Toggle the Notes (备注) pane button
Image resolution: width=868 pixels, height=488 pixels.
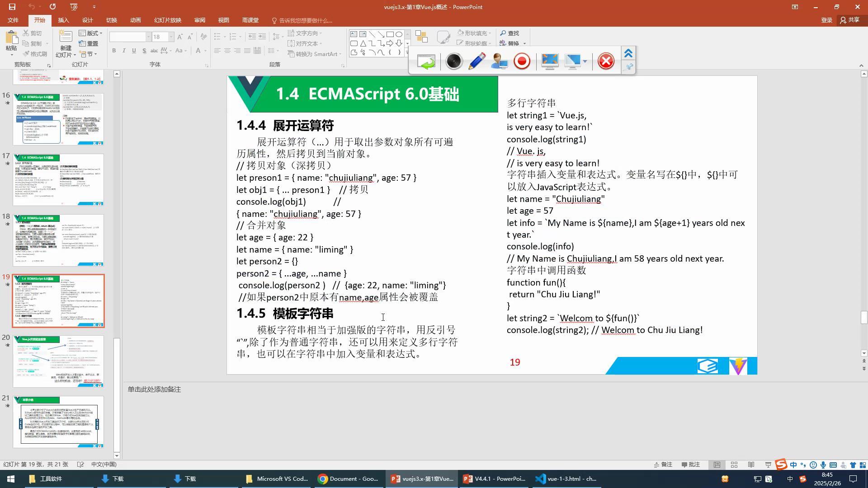point(663,465)
